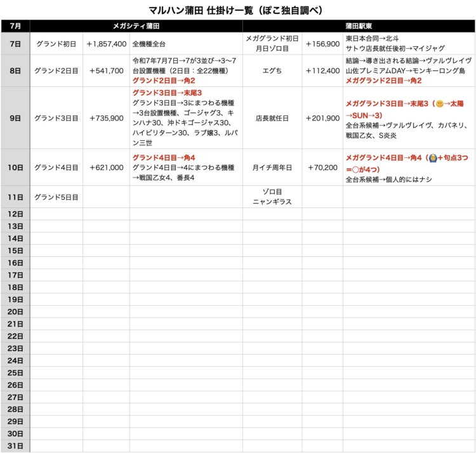Select the cell starting 令和7年7月7日
476x453 pixels.
186,70
